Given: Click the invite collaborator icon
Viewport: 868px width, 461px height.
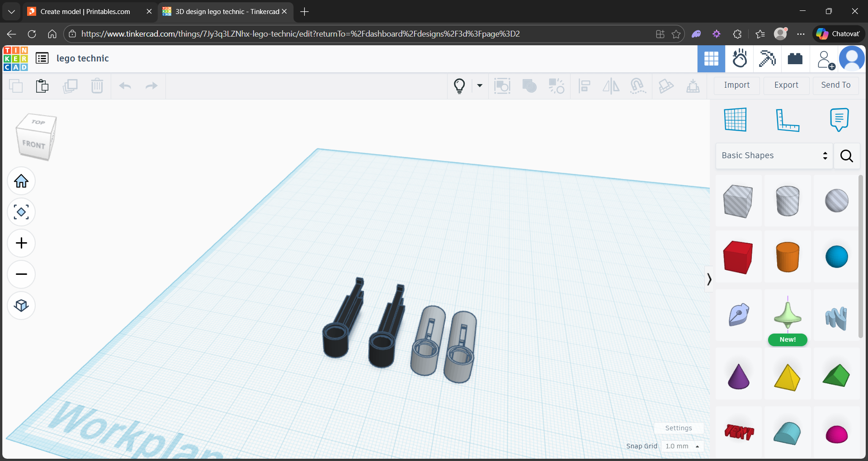Looking at the screenshot, I should tap(826, 60).
